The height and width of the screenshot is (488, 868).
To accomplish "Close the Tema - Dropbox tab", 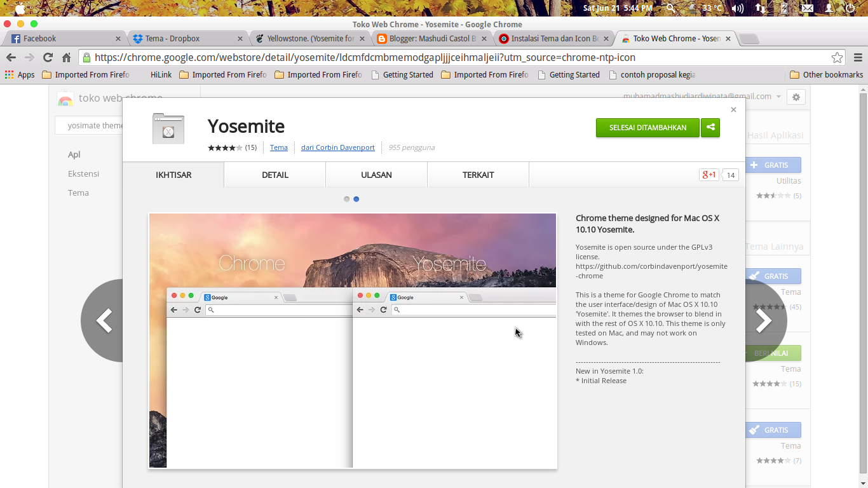I will point(240,39).
